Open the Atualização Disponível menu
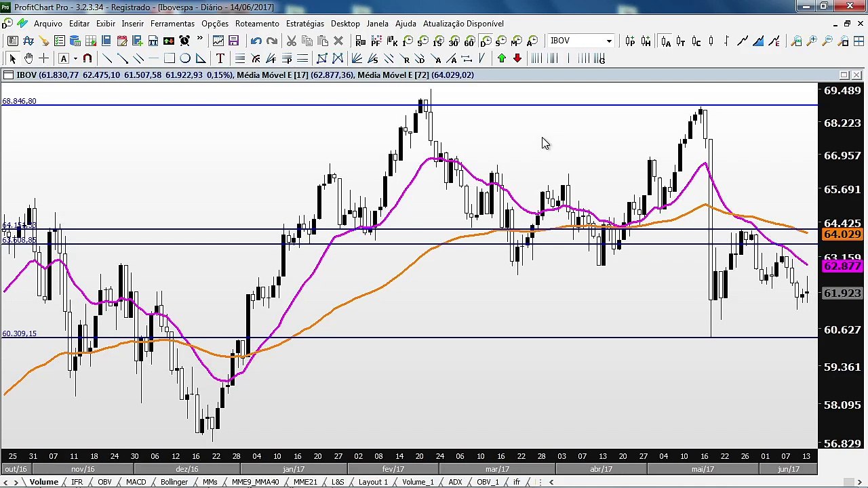The height and width of the screenshot is (488, 868). [x=463, y=24]
